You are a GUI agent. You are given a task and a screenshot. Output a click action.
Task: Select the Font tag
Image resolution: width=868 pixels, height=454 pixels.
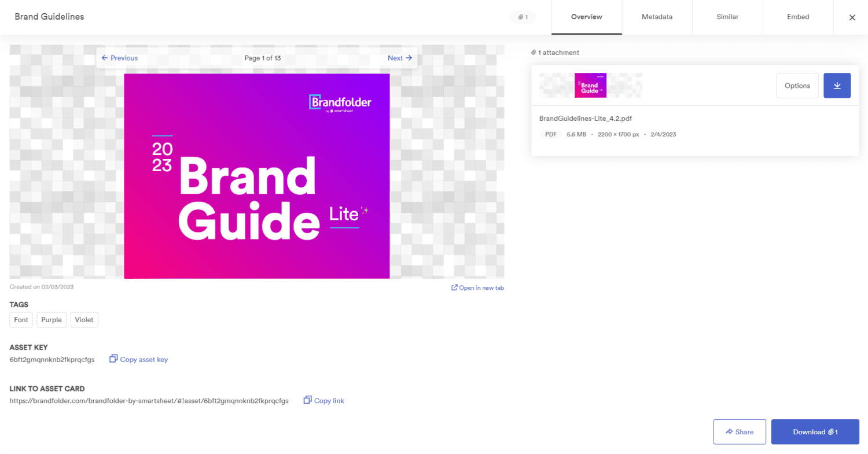click(21, 320)
